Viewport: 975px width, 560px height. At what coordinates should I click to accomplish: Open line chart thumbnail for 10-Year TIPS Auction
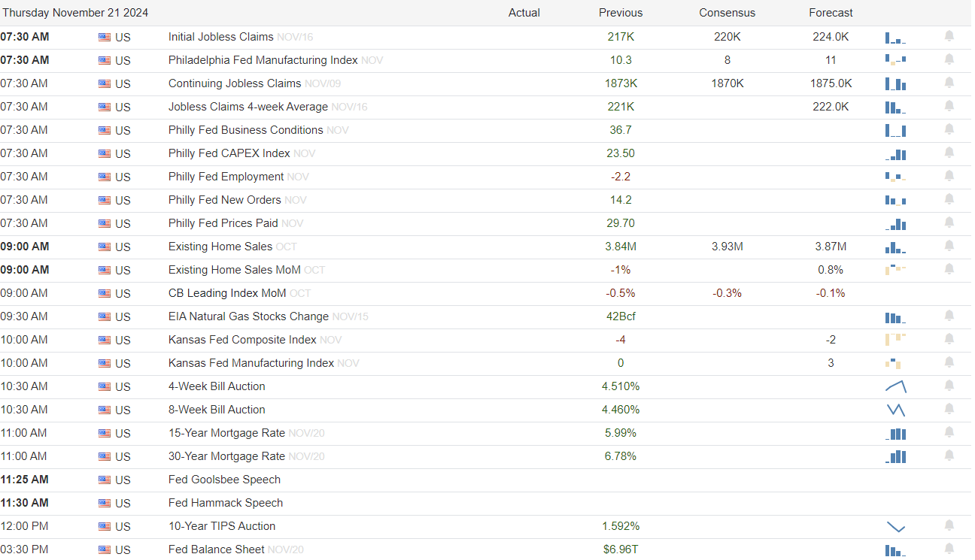896,526
